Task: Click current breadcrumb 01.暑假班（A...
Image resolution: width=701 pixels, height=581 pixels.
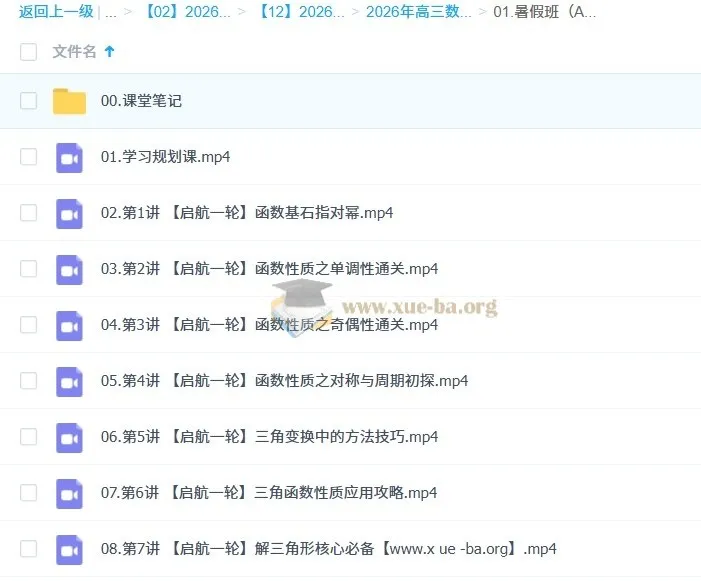Action: 545,12
